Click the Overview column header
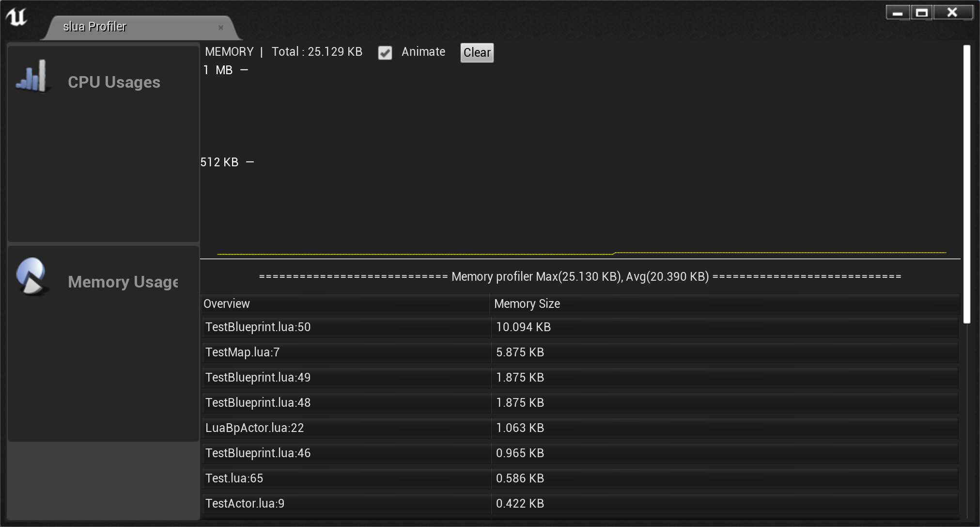Screen dimensions: 980x527 pyautogui.click(x=227, y=304)
